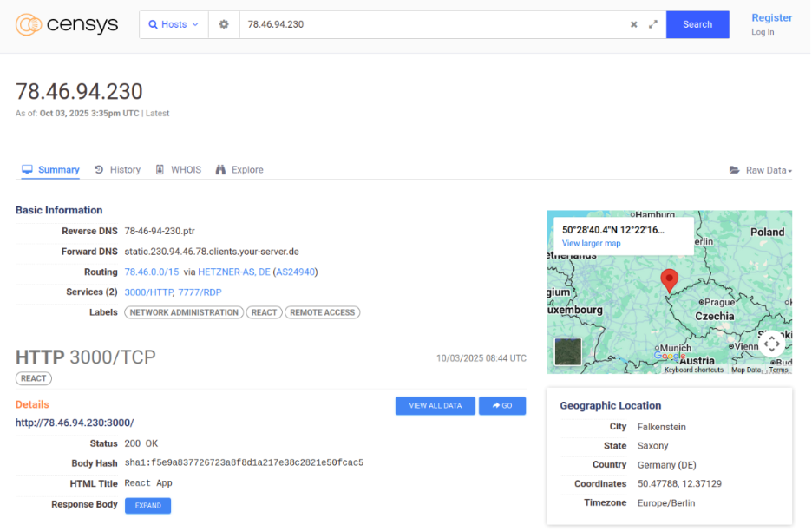The height and width of the screenshot is (531, 812).
Task: Click the map pan control icon
Action: [x=771, y=344]
